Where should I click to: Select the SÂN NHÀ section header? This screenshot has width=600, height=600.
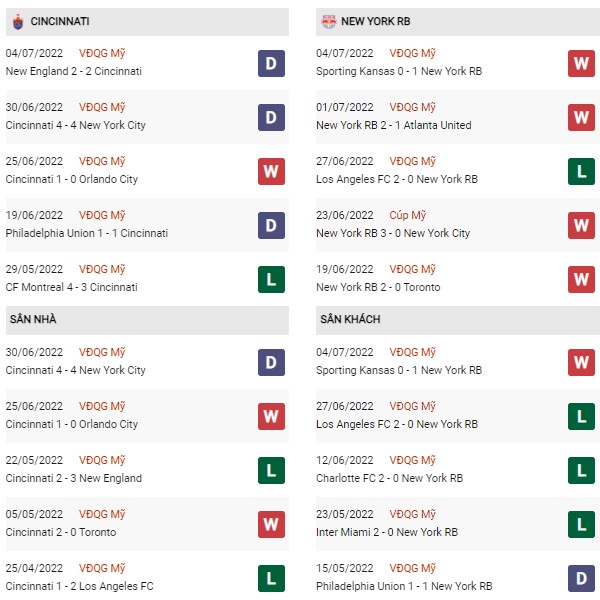[147, 320]
